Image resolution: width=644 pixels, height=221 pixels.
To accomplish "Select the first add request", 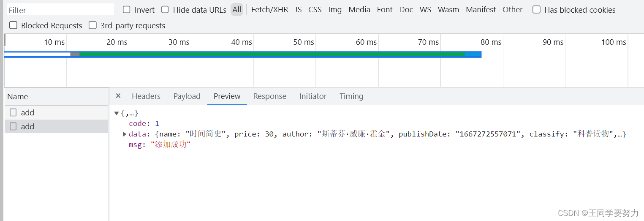I will 56,112.
